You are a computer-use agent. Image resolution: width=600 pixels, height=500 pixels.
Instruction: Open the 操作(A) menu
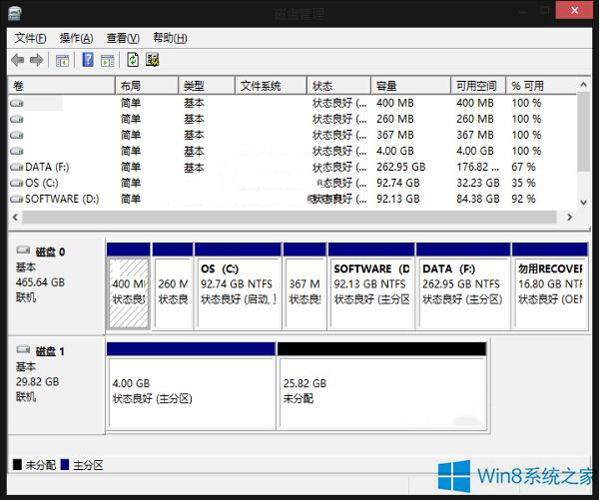point(77,38)
